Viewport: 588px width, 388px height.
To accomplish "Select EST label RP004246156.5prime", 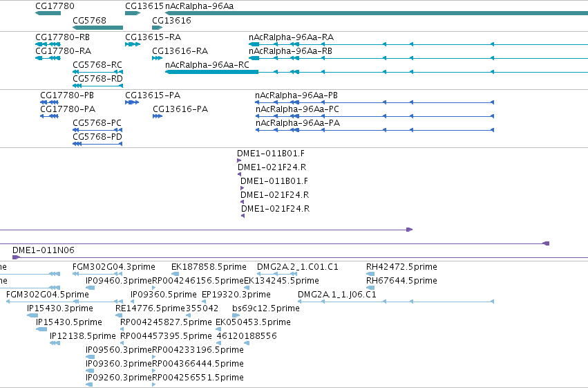I will point(198,281).
